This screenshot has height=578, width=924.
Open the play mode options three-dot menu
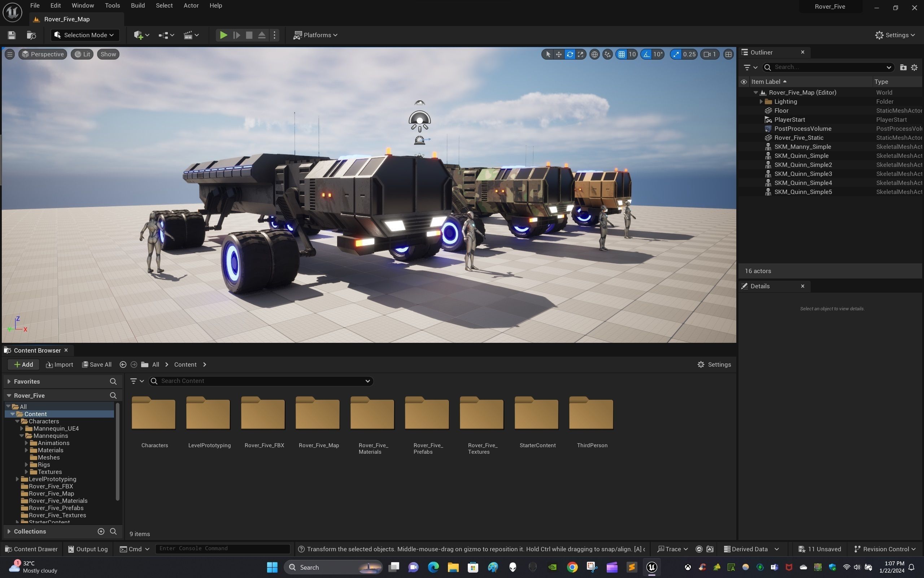click(x=275, y=35)
